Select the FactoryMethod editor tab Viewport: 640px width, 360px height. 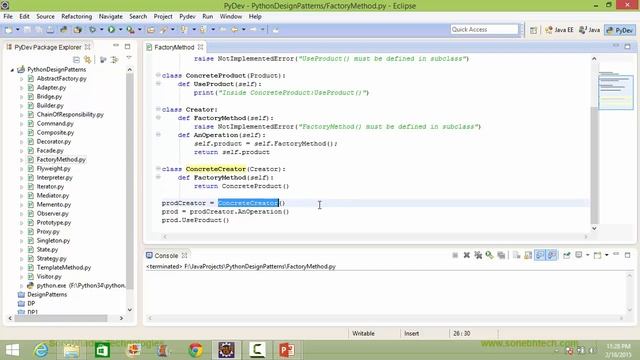(174, 47)
